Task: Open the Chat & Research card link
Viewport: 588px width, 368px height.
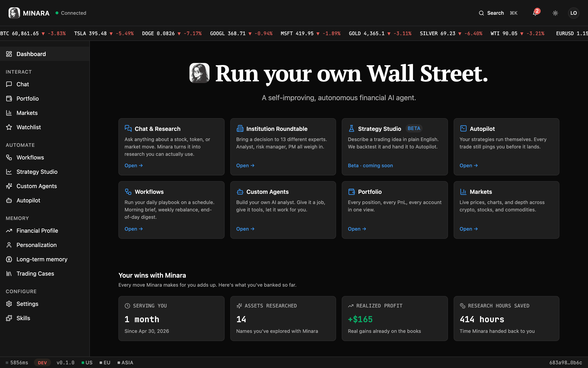Action: pyautogui.click(x=134, y=166)
